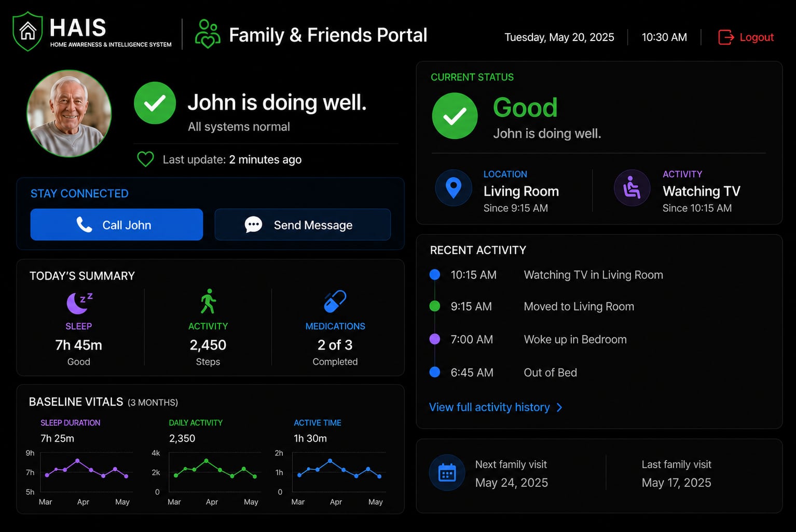Select Moved to Living Room entry
Viewport: 796px width, 532px height.
579,307
